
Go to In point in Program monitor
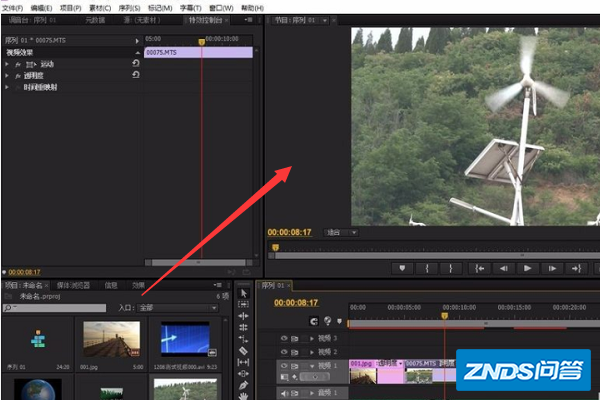[x=479, y=268]
